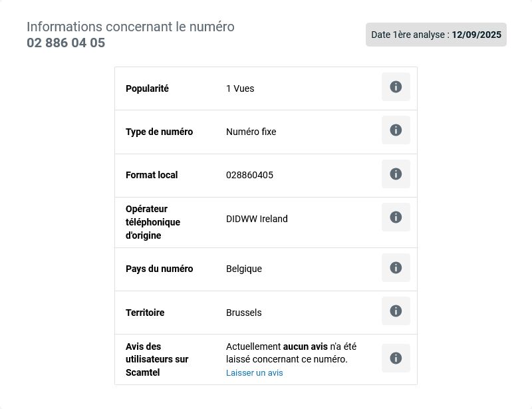Show the info tooltip for Territoire

(396, 311)
